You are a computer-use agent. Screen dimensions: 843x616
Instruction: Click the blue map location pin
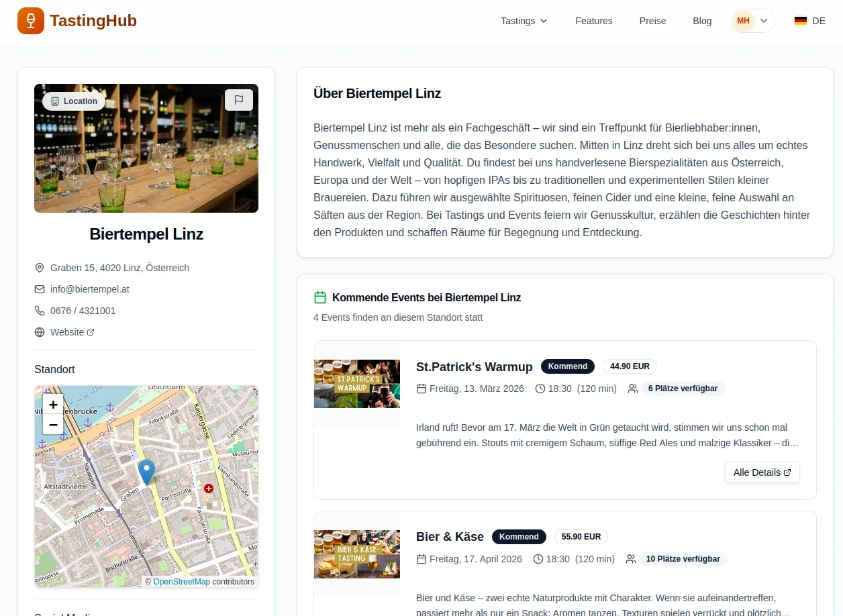coord(146,472)
